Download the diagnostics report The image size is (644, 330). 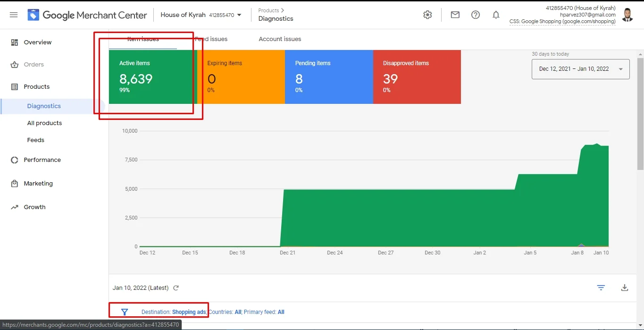[x=625, y=288]
